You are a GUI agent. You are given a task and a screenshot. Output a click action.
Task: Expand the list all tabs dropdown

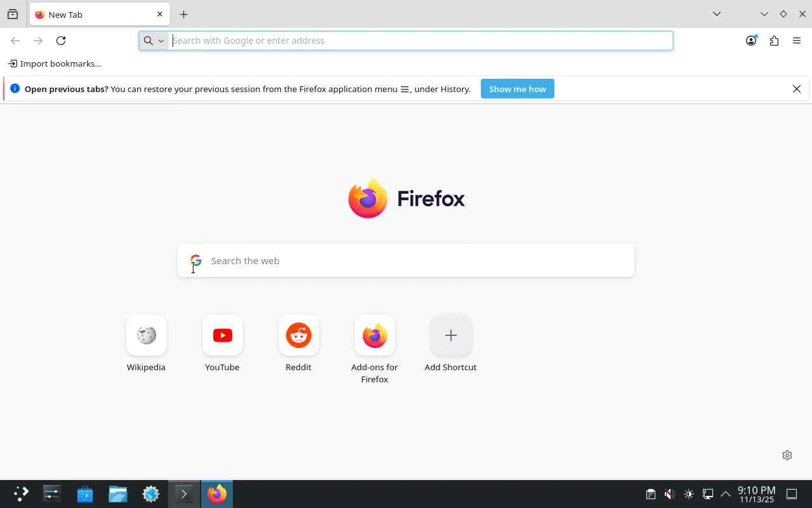pos(717,14)
